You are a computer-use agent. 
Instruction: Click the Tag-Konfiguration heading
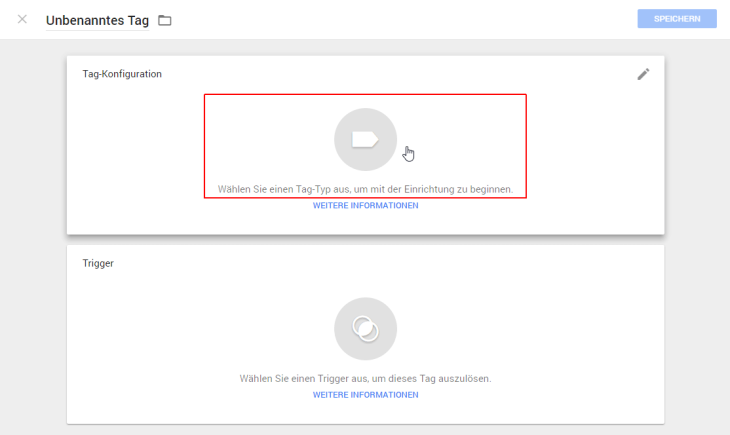coord(122,74)
